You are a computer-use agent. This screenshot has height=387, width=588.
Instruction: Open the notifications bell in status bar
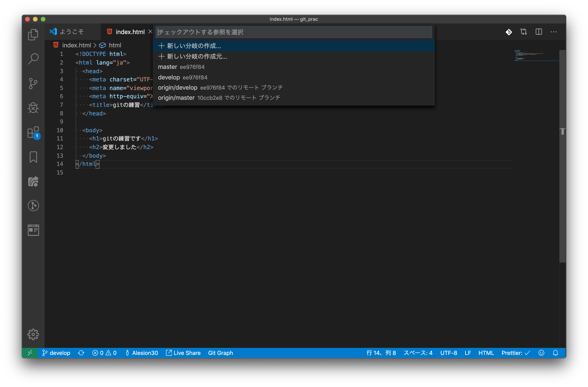pos(555,353)
